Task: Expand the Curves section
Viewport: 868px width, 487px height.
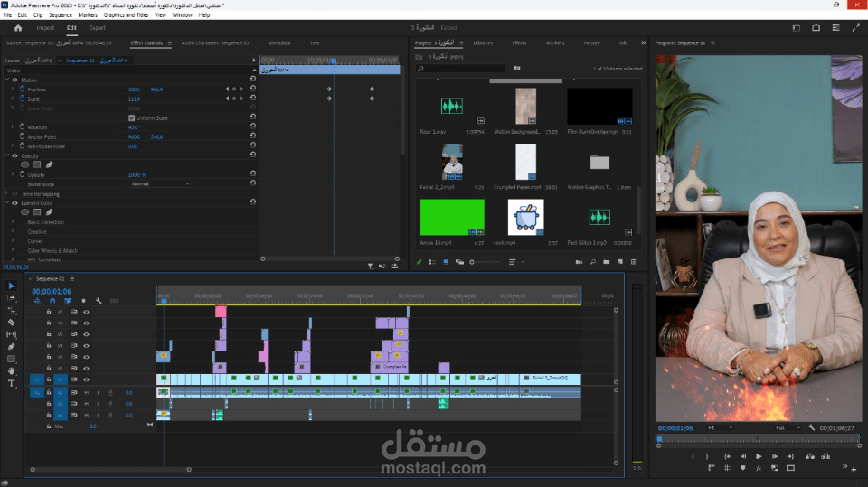Action: [x=13, y=241]
